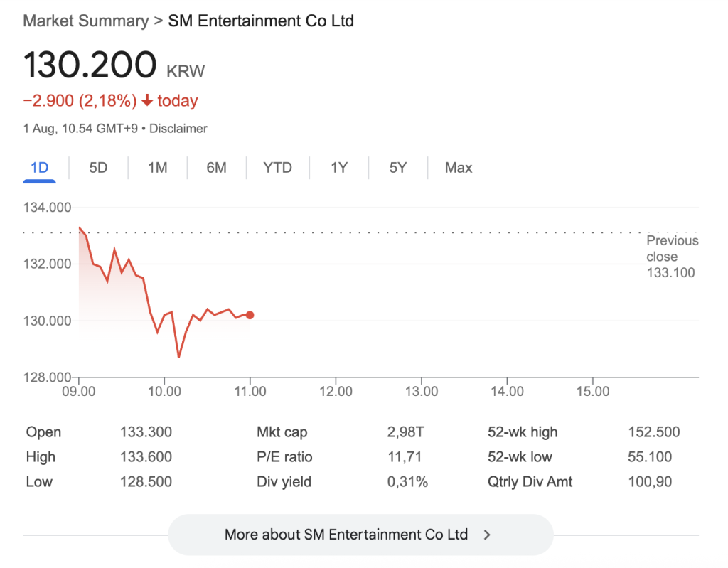Click the Market Summary breadcrumb link
Screen dimensions: 728x568
[86, 21]
